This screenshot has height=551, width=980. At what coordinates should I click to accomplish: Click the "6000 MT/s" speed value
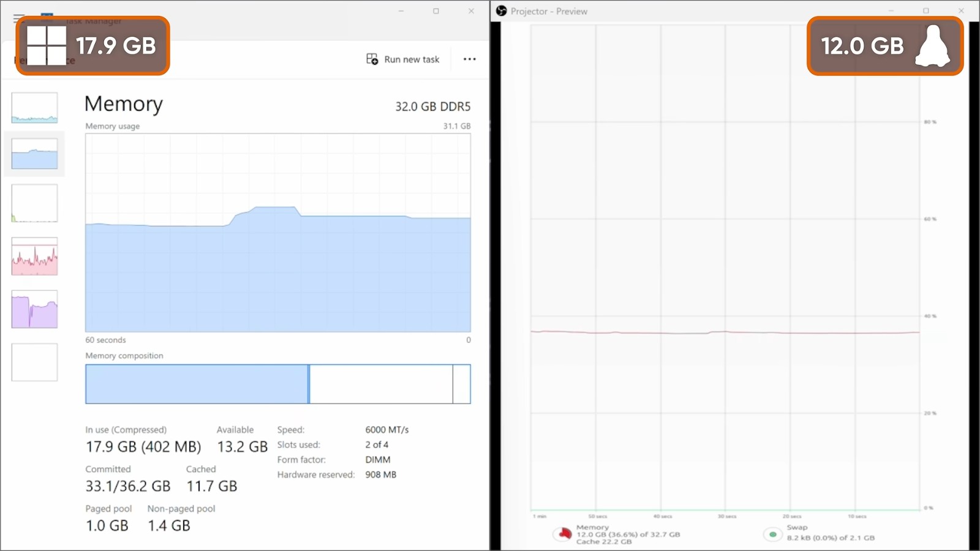click(x=387, y=430)
